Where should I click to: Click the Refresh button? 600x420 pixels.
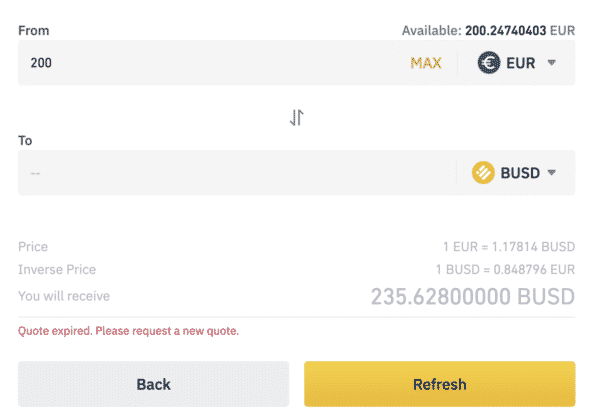point(440,384)
